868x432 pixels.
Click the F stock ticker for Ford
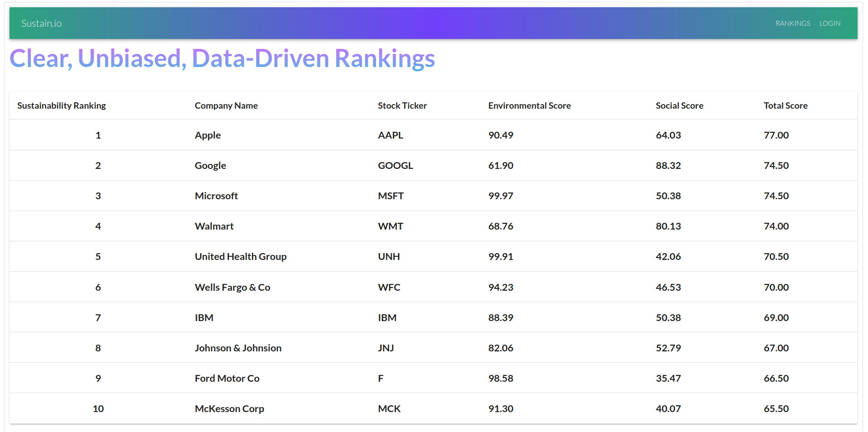point(381,379)
